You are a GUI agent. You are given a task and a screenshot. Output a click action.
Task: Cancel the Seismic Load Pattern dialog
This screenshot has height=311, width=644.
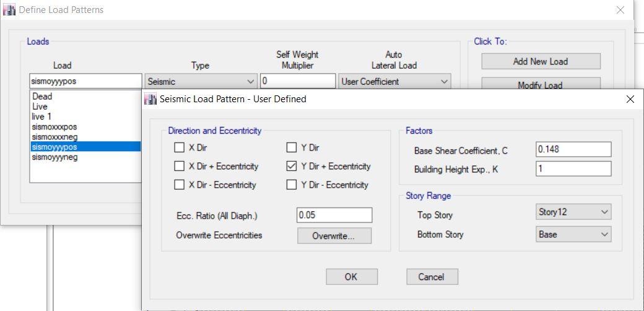pyautogui.click(x=431, y=277)
